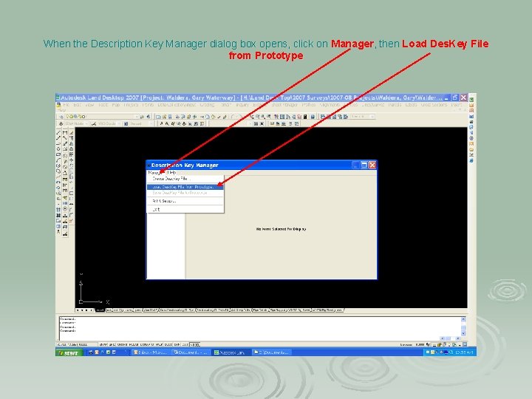This screenshot has width=532, height=399.
Task: Select the Line tool in the draw toolbar
Action: [58, 133]
